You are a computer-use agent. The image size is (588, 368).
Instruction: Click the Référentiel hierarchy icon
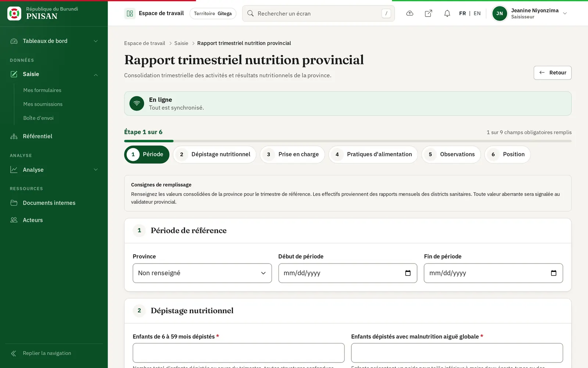(x=14, y=137)
